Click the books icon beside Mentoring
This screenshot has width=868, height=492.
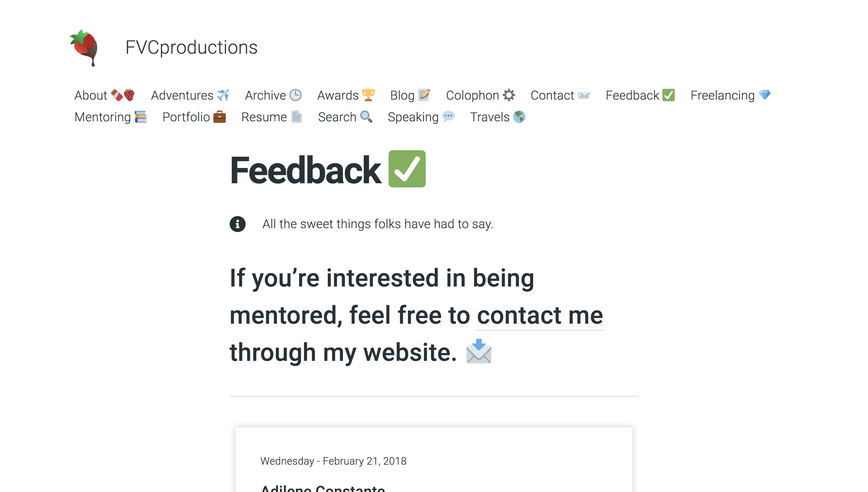click(141, 117)
